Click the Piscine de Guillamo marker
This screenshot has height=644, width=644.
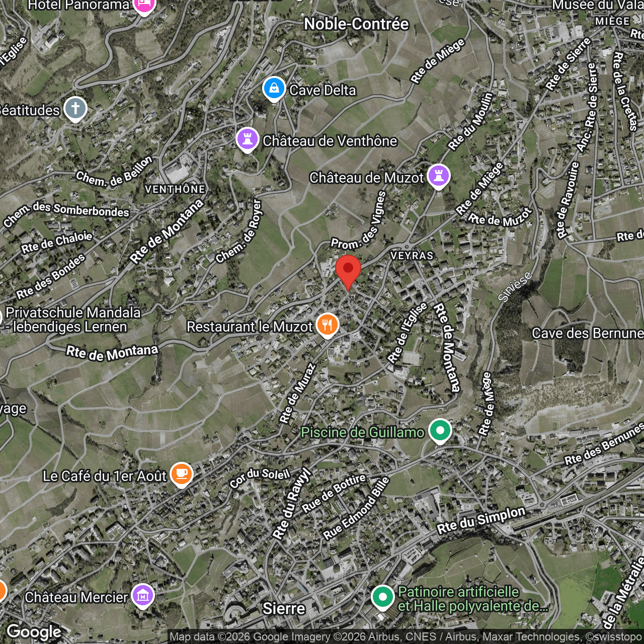pyautogui.click(x=440, y=431)
